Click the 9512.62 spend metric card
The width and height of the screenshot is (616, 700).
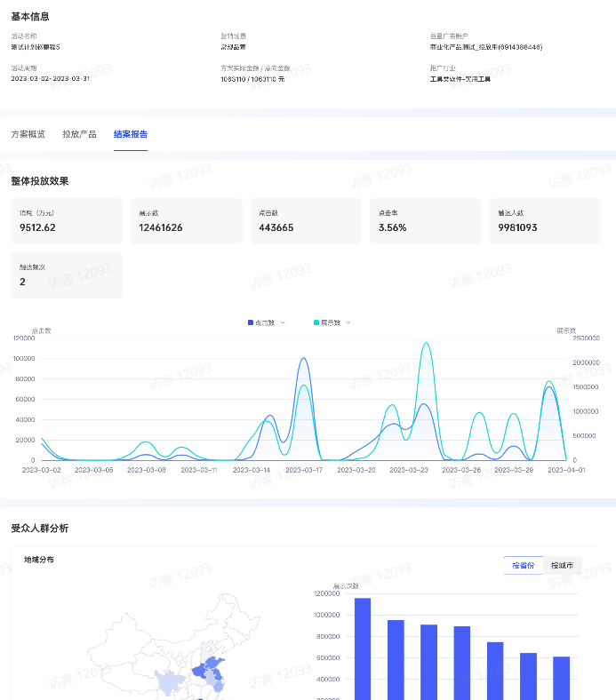67,221
